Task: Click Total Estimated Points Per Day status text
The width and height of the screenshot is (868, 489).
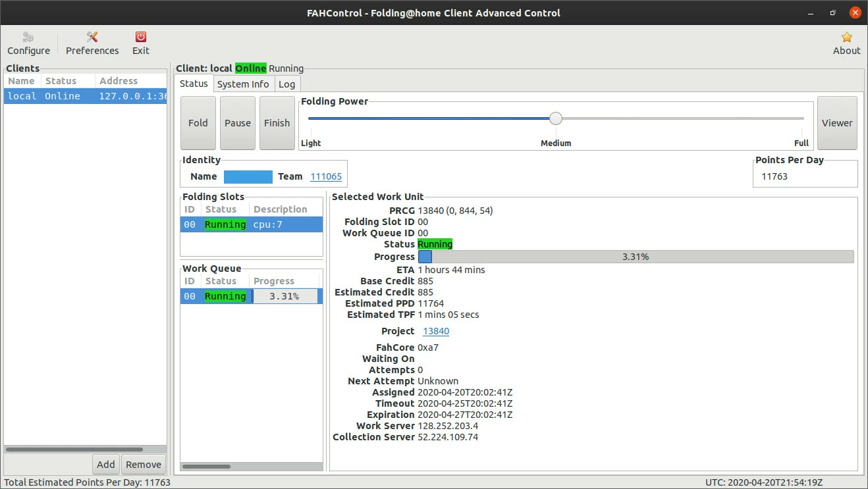Action: [87, 482]
